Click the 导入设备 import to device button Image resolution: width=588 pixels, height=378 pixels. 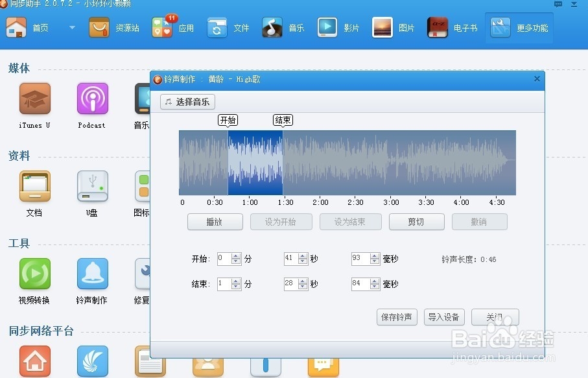pyautogui.click(x=444, y=317)
